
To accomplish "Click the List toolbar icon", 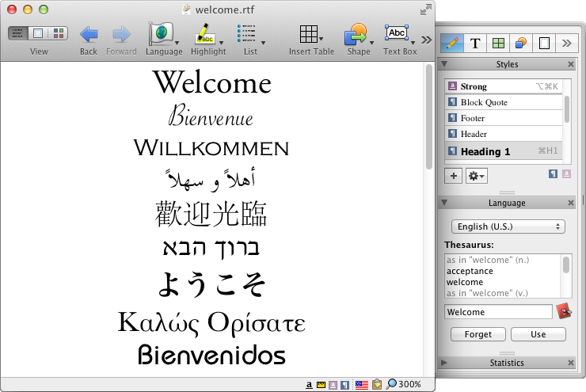I will (x=247, y=34).
